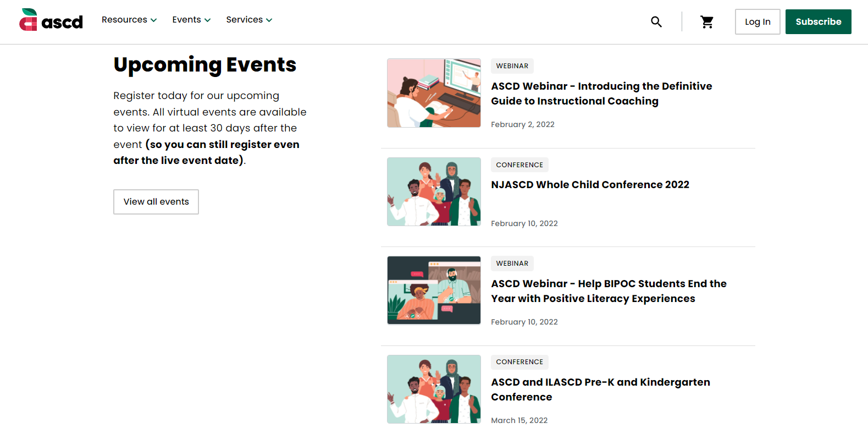Viewport: 868px width, 428px height.
Task: Open the shopping cart icon
Action: (x=707, y=21)
